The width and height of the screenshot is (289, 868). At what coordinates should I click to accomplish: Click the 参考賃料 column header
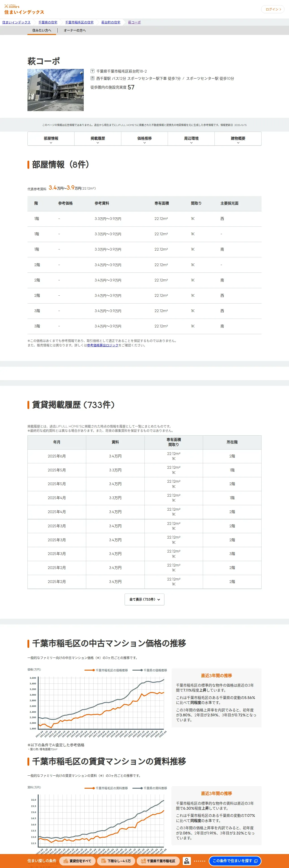point(102,203)
